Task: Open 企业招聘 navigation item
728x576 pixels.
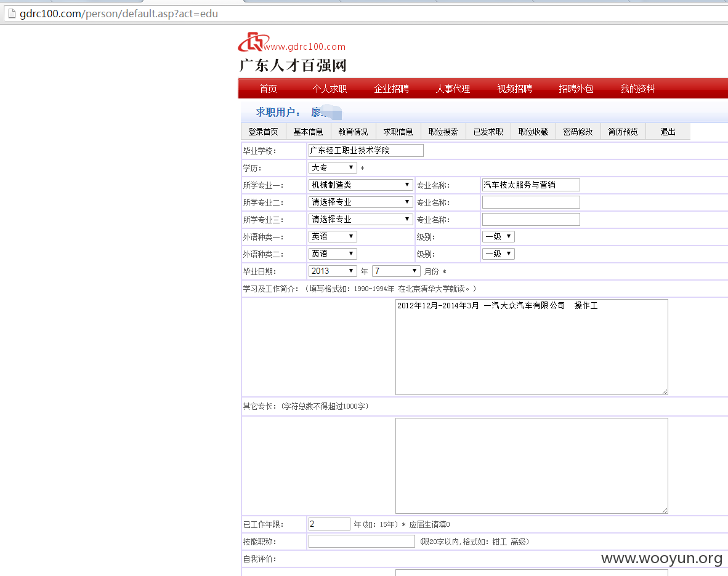Action: point(391,89)
